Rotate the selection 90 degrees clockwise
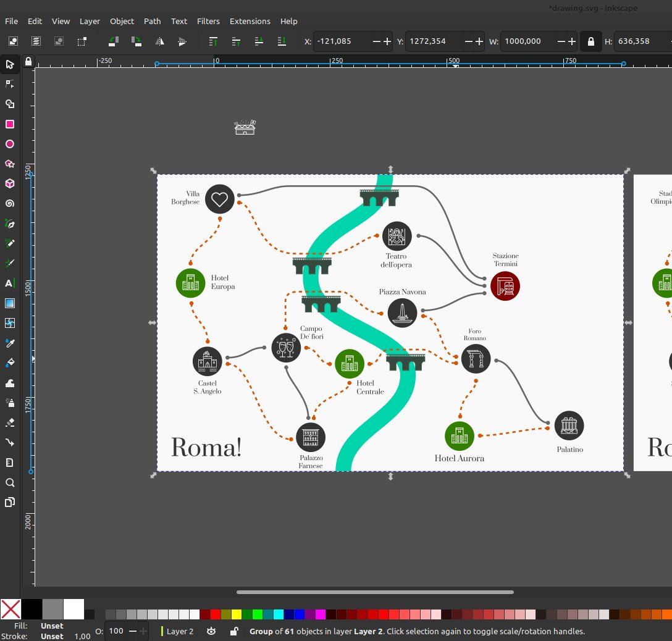672x641 pixels. 137,41
